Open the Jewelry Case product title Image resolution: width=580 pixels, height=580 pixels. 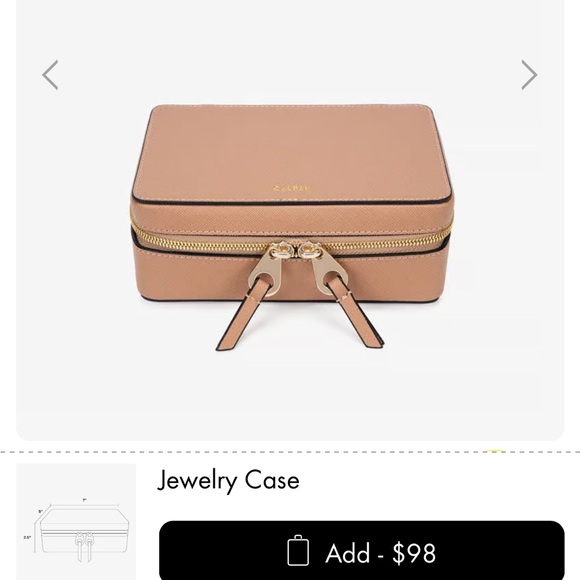pyautogui.click(x=228, y=480)
